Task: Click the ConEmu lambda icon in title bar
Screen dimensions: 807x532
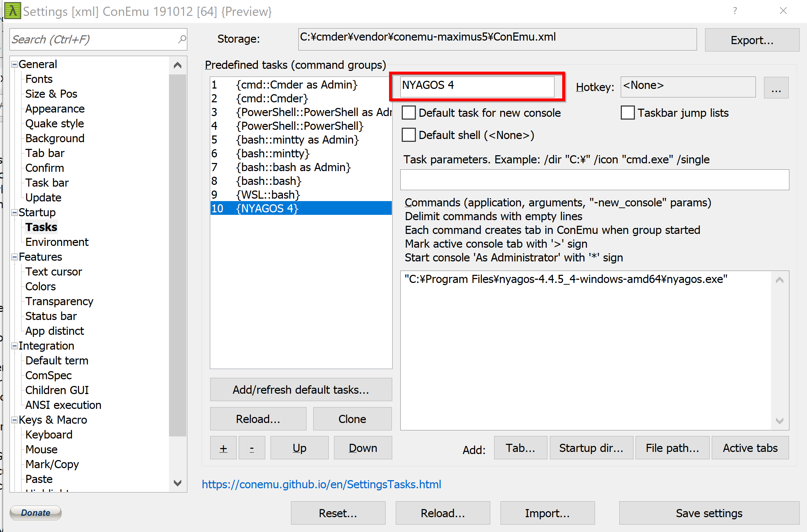Action: 13,11
